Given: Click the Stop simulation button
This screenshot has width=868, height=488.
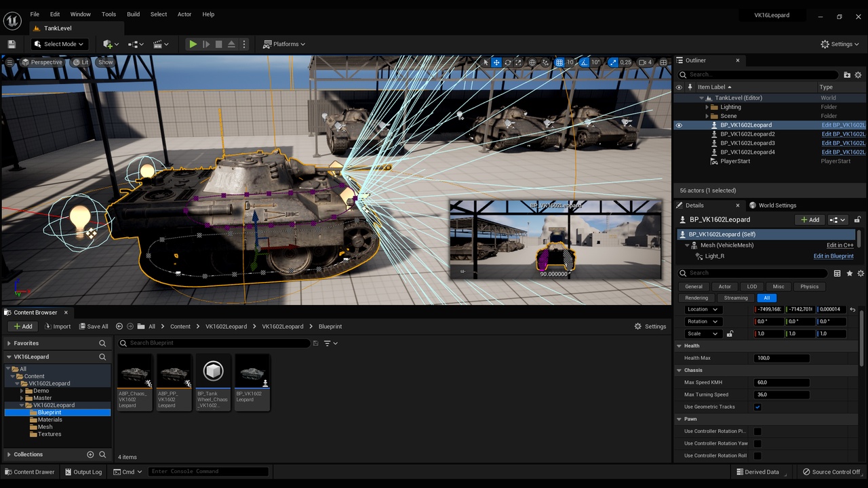Looking at the screenshot, I should (218, 44).
